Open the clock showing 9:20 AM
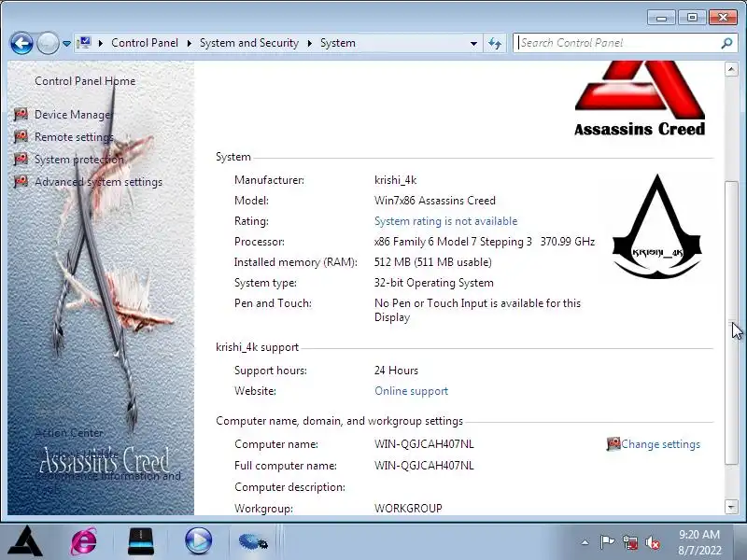 (698, 542)
